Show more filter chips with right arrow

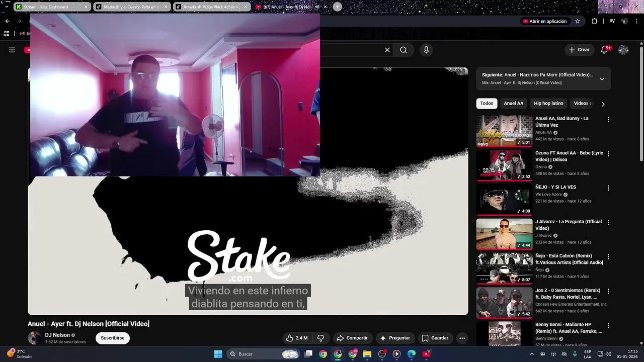[603, 104]
